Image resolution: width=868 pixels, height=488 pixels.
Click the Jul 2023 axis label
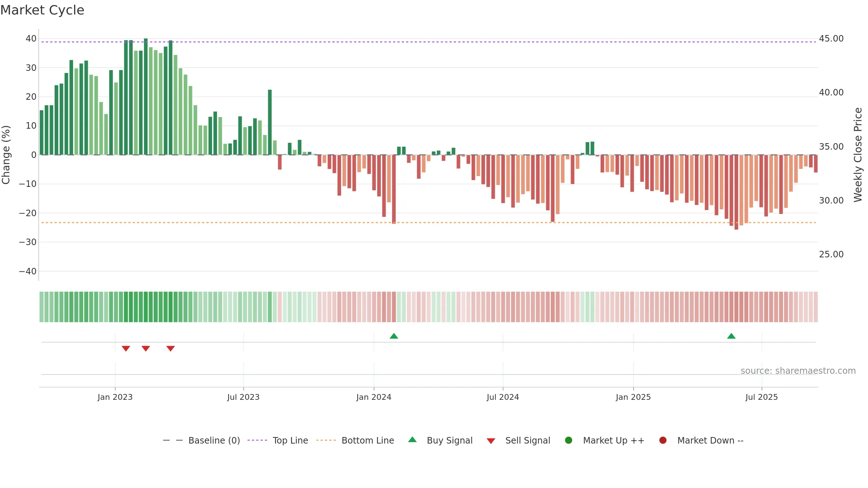point(243,397)
